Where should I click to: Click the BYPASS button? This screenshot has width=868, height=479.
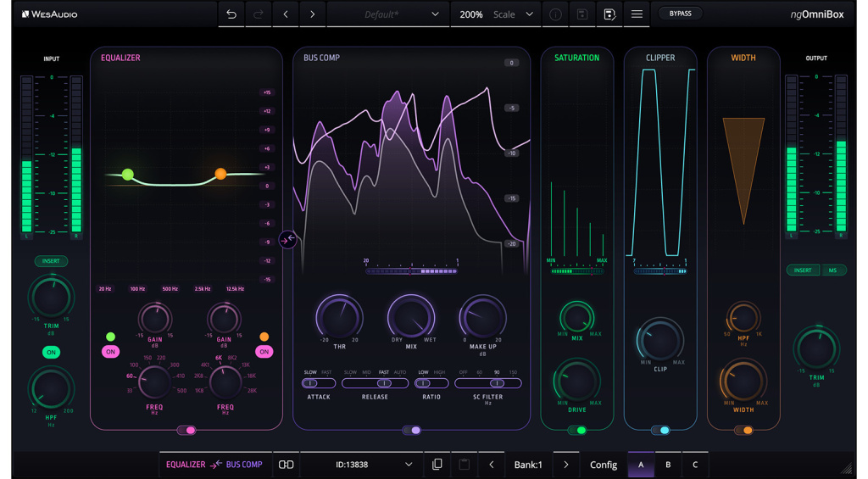click(x=681, y=14)
